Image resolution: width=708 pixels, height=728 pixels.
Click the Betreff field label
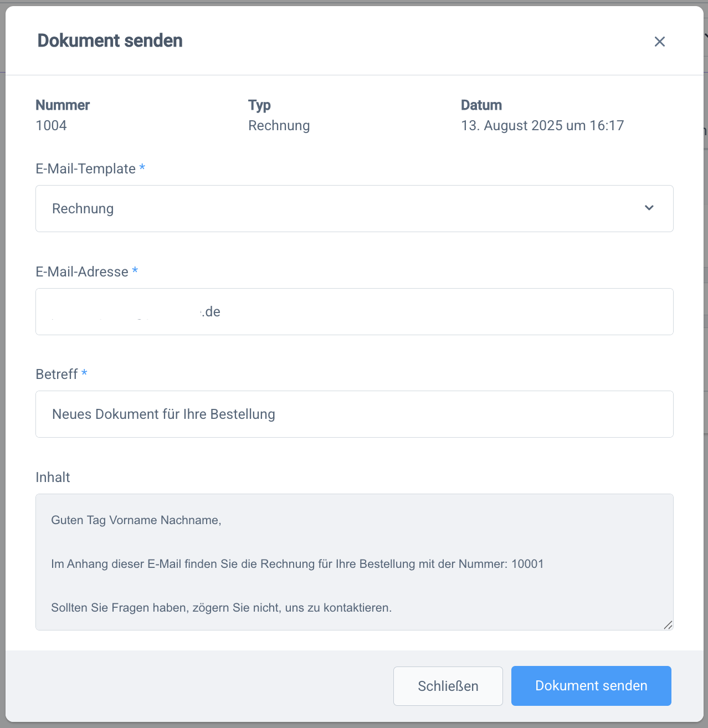pos(57,375)
